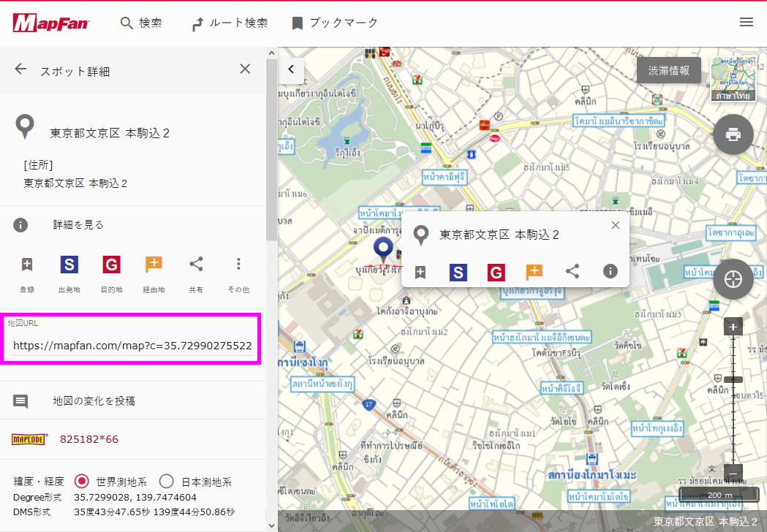Viewport: 767px width, 532px height.
Task: Select the 日本測地系 radio button
Action: [x=166, y=482]
